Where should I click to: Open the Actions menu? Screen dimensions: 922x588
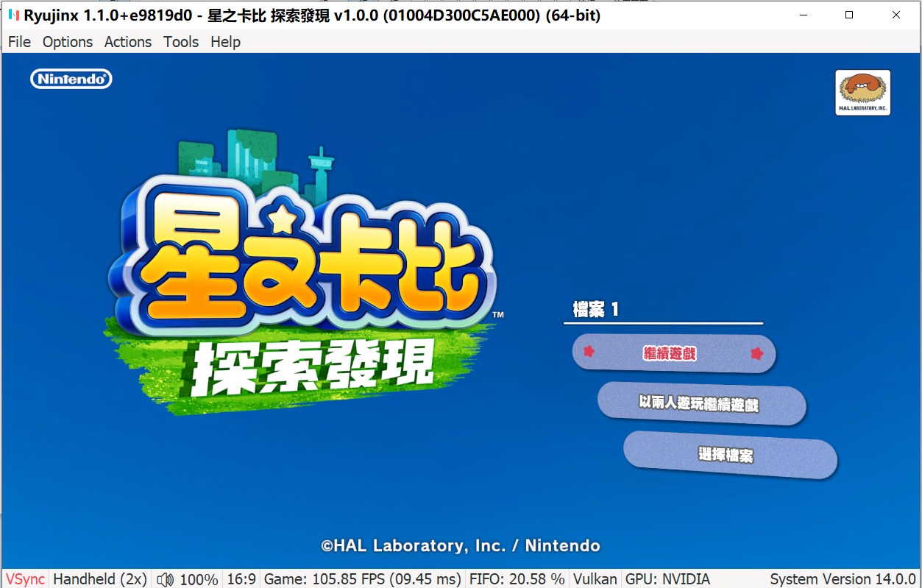128,42
